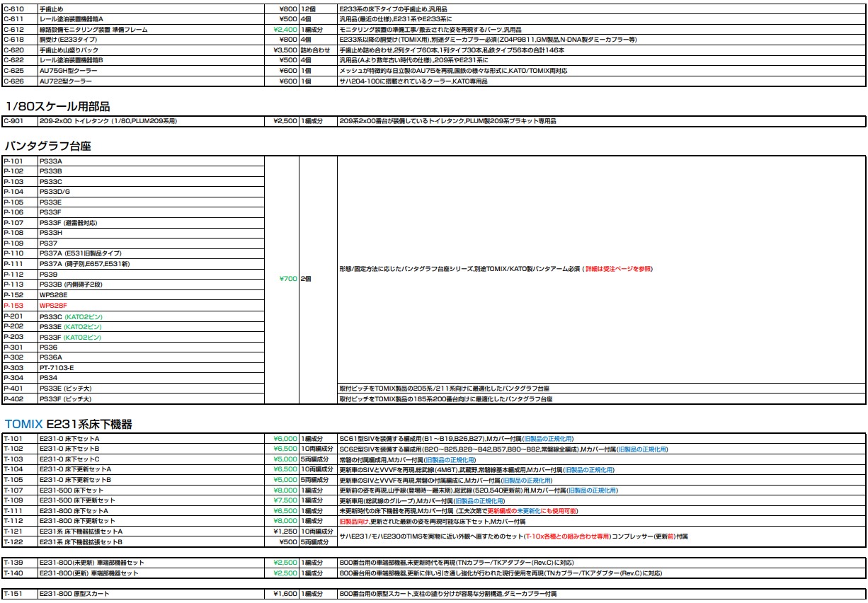Click the item name E231-800 原型スカート
The width and height of the screenshot is (868, 603).
(74, 593)
